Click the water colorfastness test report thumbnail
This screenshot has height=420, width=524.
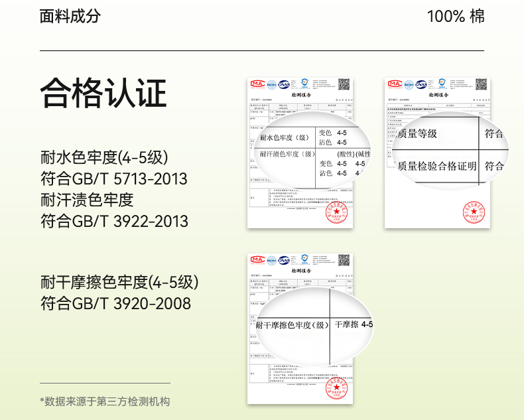[x=300, y=153]
